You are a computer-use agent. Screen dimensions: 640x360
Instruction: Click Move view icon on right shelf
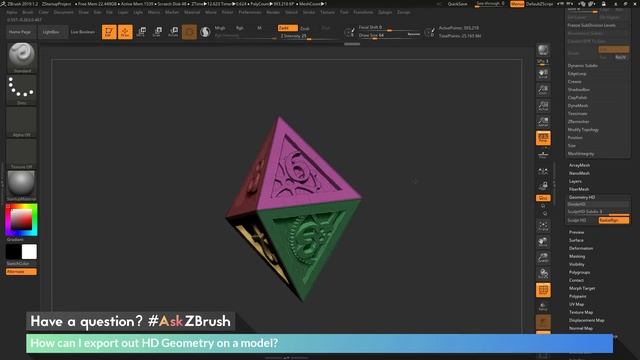pyautogui.click(x=543, y=242)
